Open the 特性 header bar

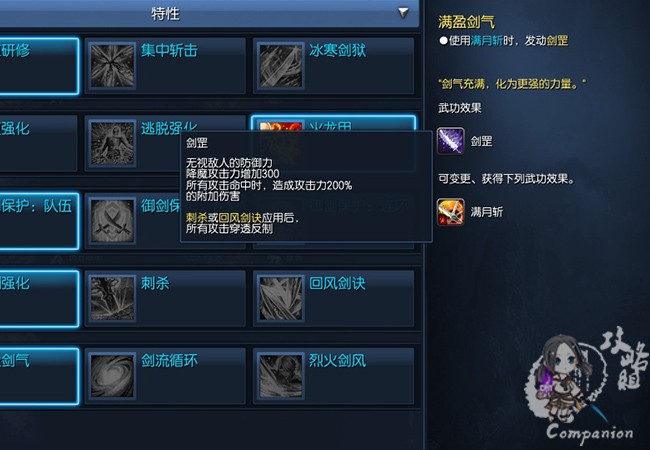click(x=209, y=14)
